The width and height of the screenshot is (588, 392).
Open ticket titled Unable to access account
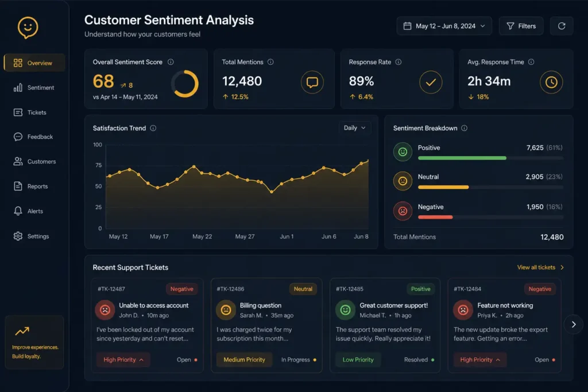[154, 305]
